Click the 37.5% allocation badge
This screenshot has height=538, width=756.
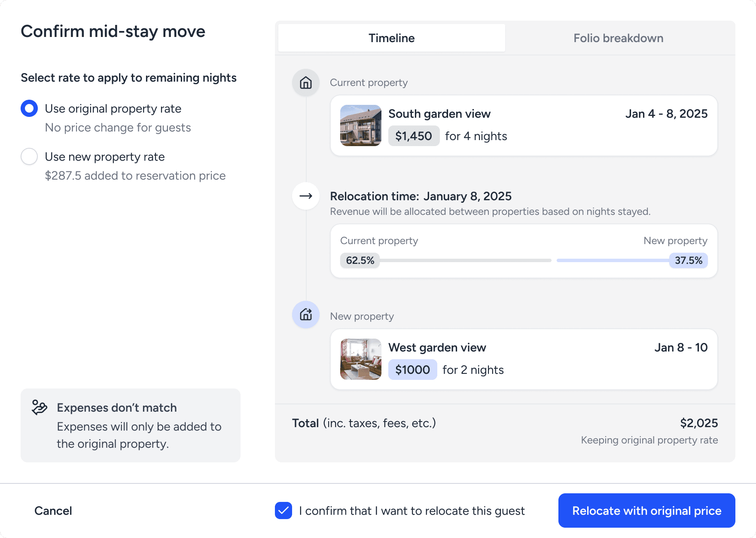coord(689,260)
